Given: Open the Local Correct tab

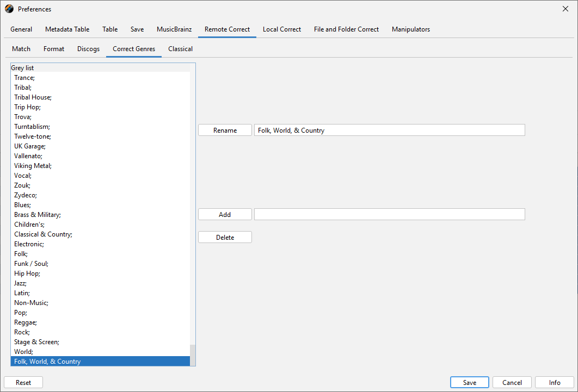Looking at the screenshot, I should click(x=281, y=29).
